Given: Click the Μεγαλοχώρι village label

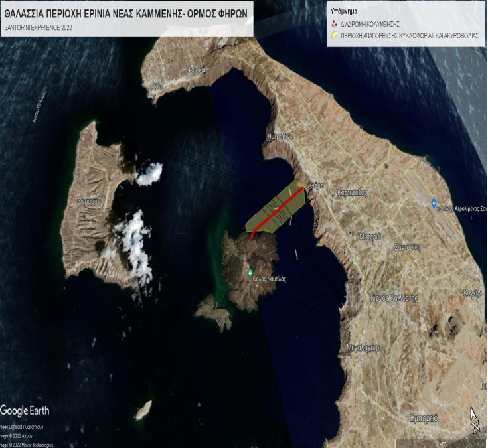Looking at the screenshot, I should pos(363,347).
